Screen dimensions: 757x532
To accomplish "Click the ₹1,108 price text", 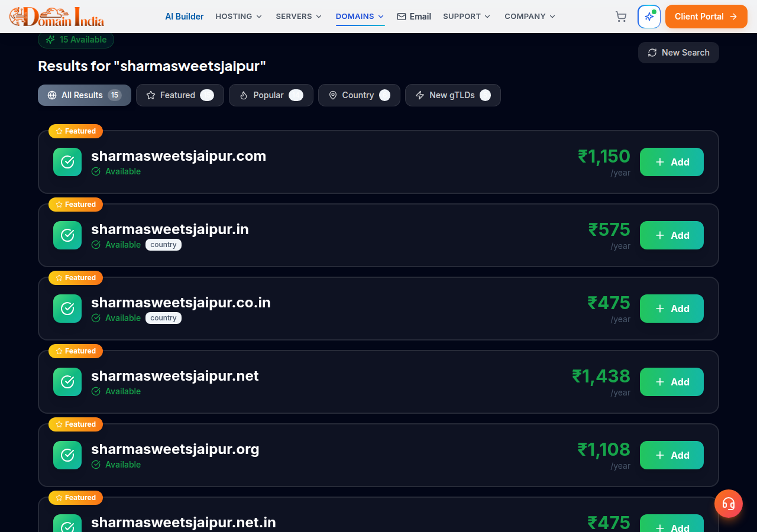I will pos(604,449).
